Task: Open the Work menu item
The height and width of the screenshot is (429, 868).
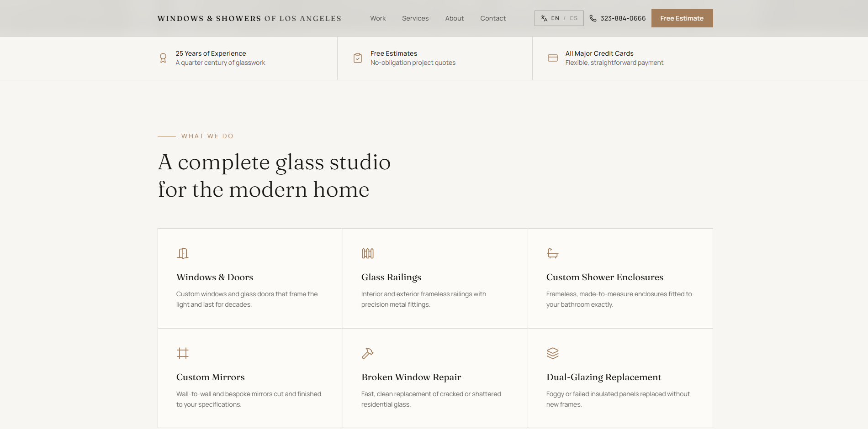Action: [x=378, y=18]
